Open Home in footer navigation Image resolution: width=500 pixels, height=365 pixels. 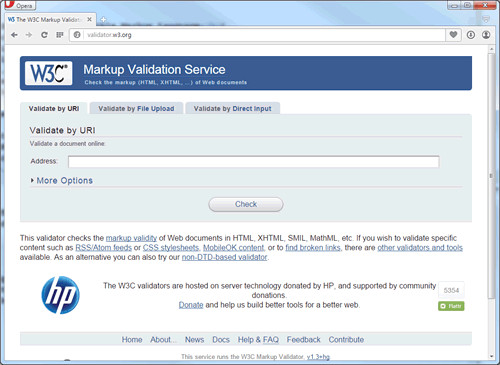point(132,340)
